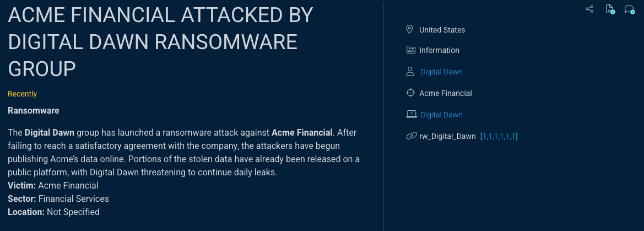Click the laptop malware icon
644x231 pixels.
[411, 115]
